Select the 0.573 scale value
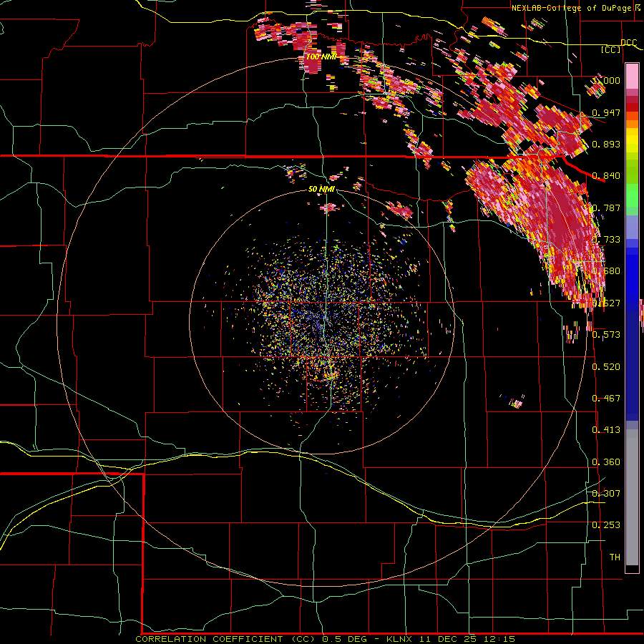Screen dimensions: 644x644 [x=606, y=335]
